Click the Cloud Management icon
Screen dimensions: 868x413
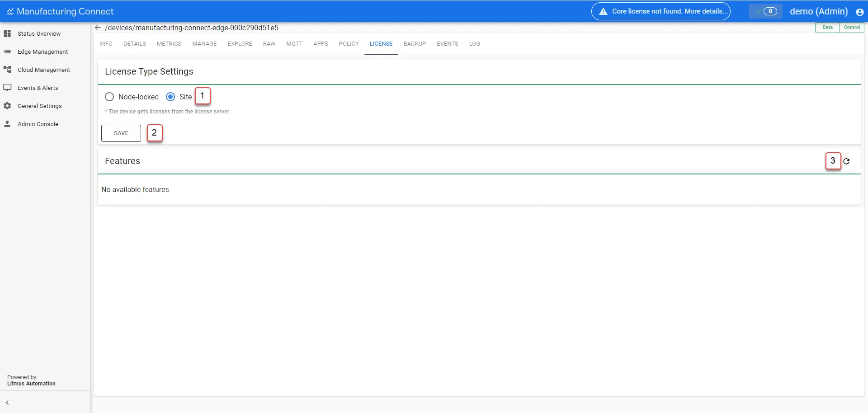[x=7, y=70]
